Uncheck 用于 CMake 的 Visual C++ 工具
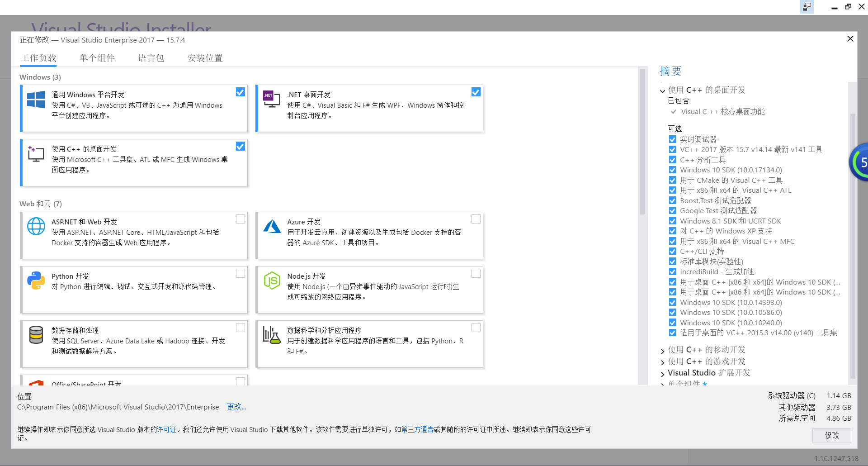Screen dimensions: 868x466 (673, 180)
